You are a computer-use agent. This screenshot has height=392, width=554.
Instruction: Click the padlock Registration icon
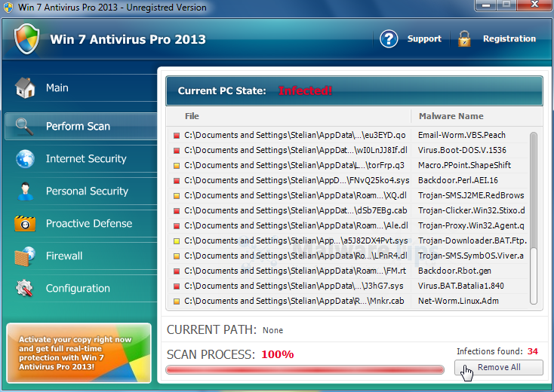(x=464, y=38)
